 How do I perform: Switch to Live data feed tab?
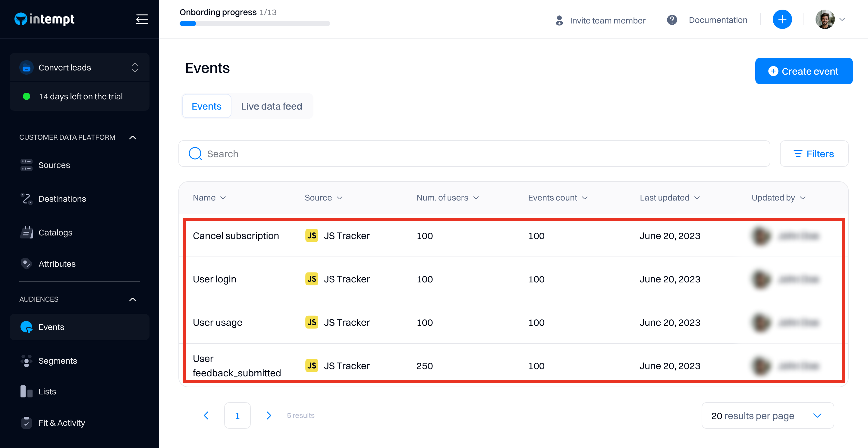click(x=271, y=106)
